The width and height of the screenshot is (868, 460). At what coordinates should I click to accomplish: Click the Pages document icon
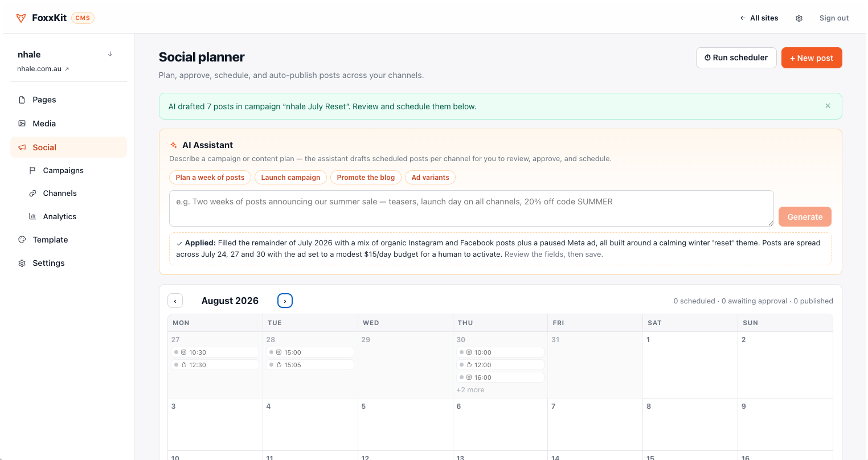22,100
